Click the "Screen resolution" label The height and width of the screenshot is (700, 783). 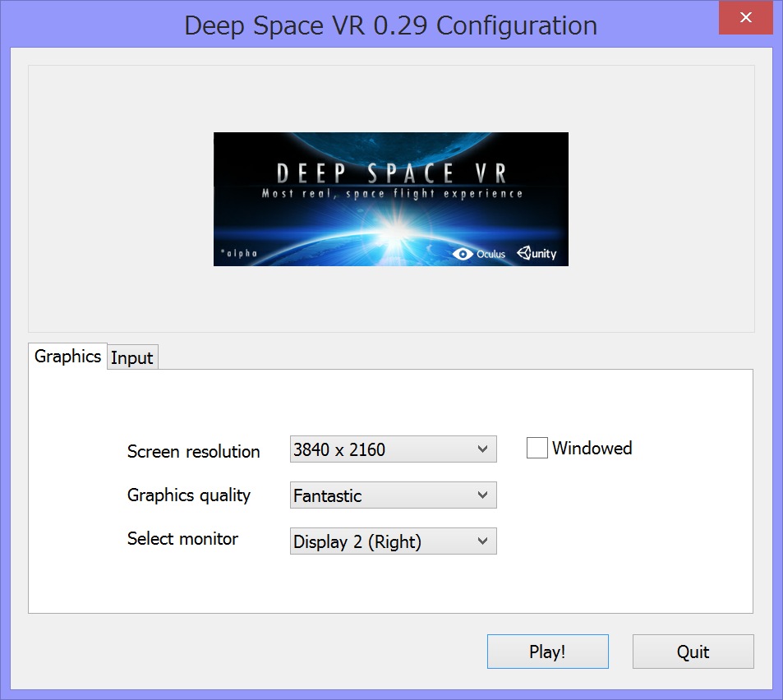pyautogui.click(x=193, y=451)
